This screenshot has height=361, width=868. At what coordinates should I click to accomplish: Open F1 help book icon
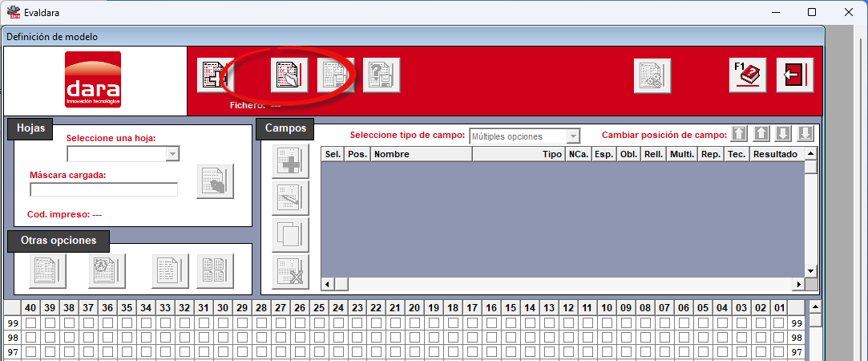click(x=748, y=75)
